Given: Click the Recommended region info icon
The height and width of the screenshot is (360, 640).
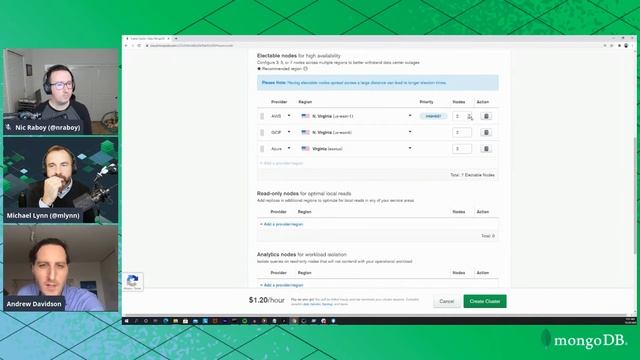Looking at the screenshot, I should point(305,69).
